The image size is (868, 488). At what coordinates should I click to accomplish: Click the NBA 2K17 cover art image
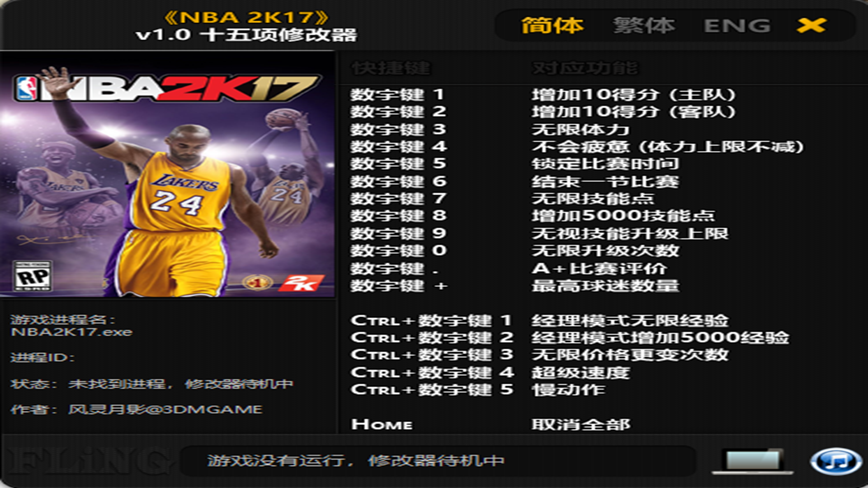point(167,174)
